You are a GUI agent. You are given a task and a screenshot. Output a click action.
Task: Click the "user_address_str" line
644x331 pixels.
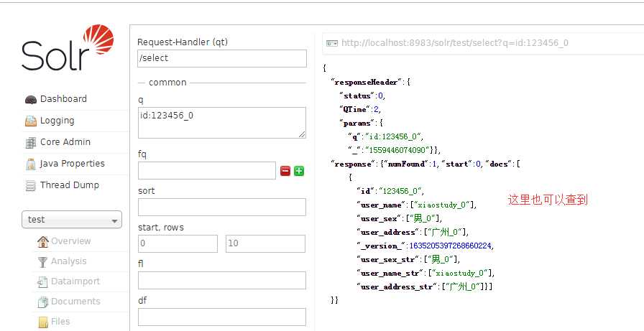[x=424, y=286]
